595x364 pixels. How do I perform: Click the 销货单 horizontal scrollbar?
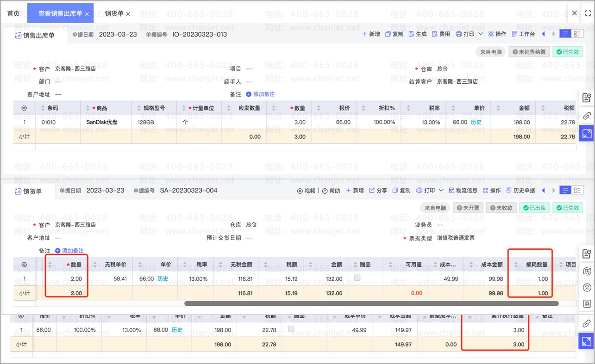coord(371,304)
